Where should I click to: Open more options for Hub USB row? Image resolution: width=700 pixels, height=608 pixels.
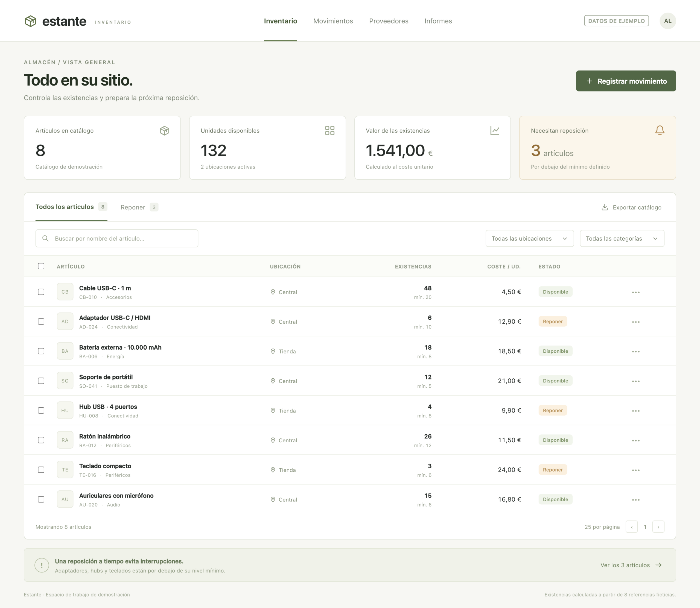(636, 411)
